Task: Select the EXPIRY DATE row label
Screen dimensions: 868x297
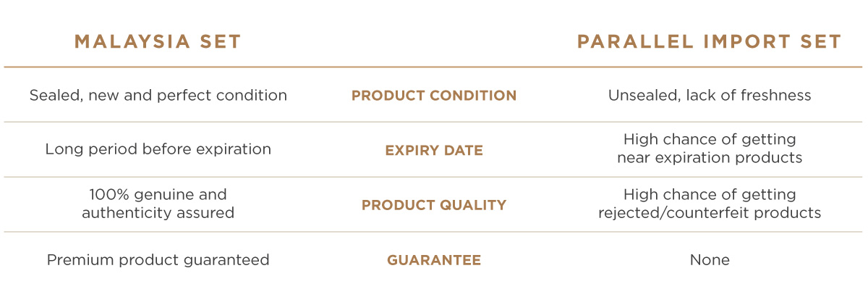Action: [434, 151]
